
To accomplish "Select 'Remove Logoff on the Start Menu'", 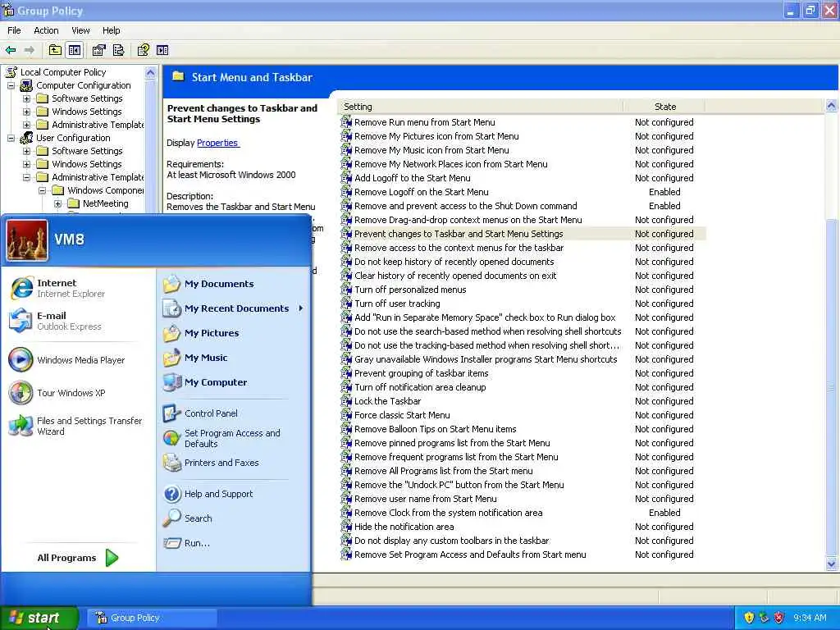I will click(x=422, y=192).
